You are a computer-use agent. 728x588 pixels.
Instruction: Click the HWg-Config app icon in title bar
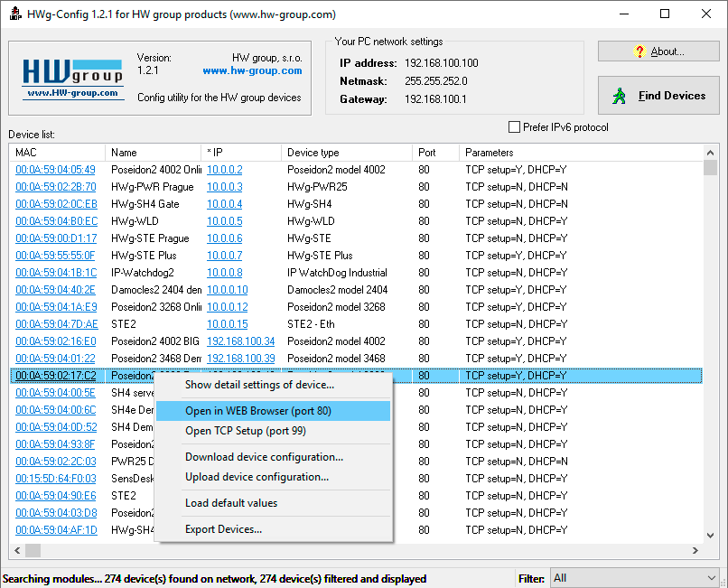pyautogui.click(x=15, y=14)
